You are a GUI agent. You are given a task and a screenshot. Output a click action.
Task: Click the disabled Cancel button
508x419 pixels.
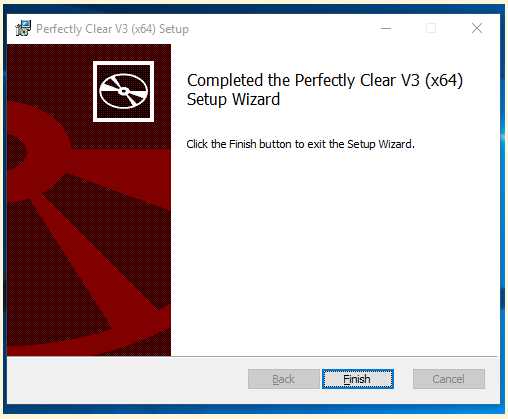[449, 379]
